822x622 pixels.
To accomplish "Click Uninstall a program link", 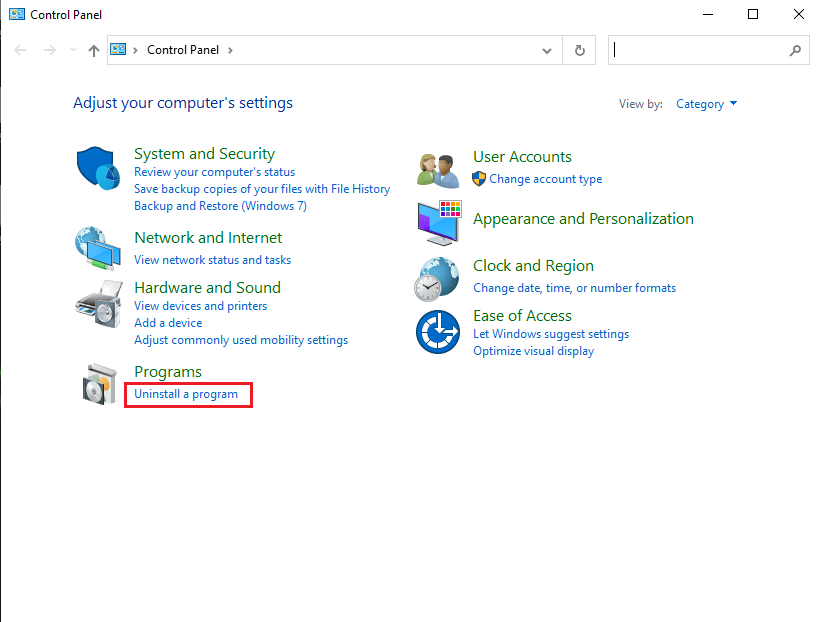I will click(186, 394).
